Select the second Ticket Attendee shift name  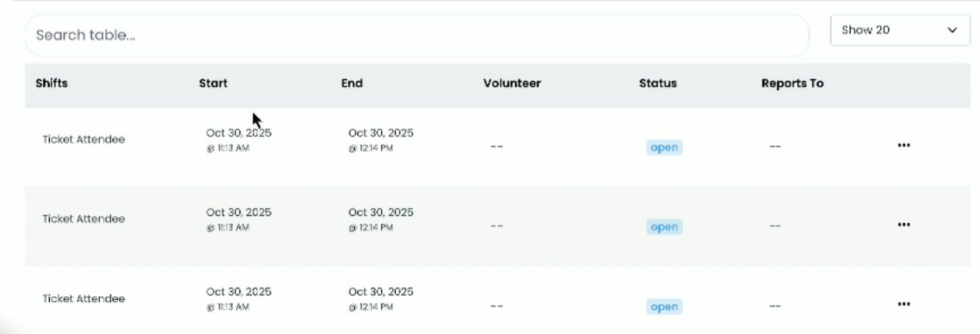[83, 219]
